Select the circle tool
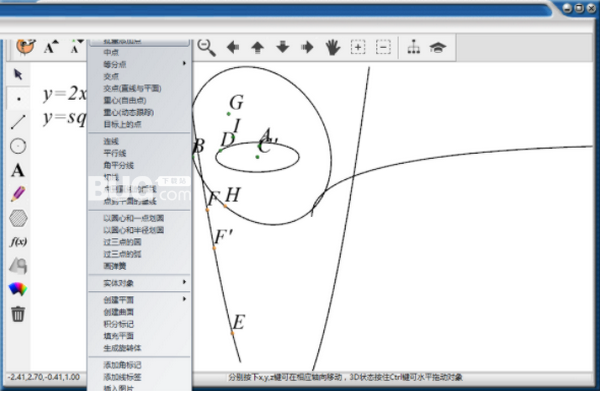The width and height of the screenshot is (600, 393). coord(18,146)
